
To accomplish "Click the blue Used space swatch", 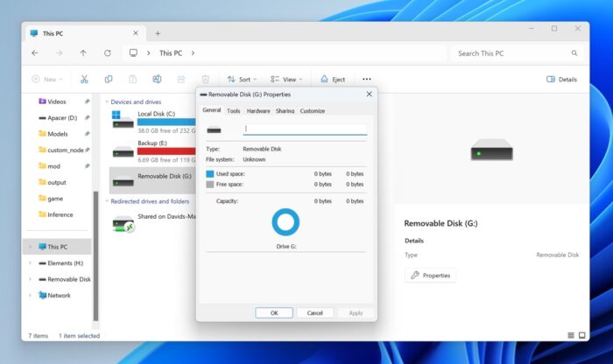I will coord(210,174).
